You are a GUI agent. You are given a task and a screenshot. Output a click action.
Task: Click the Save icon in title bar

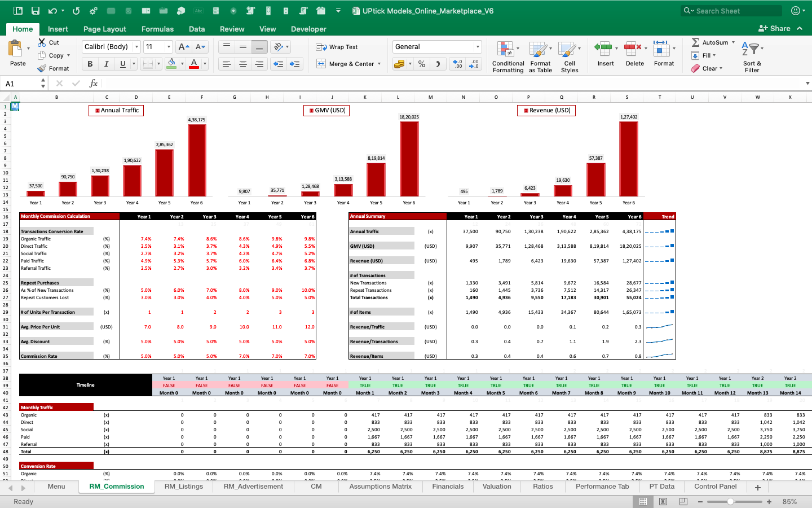(35, 11)
